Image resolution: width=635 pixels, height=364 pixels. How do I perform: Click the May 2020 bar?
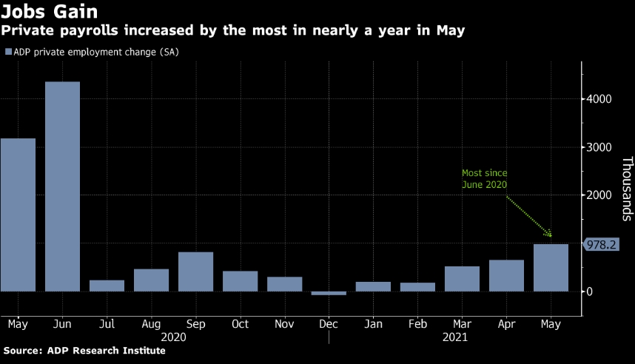pos(18,215)
